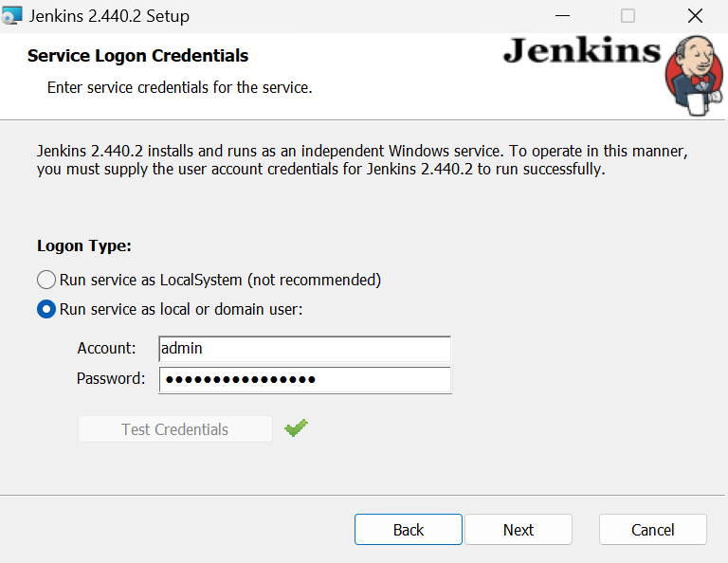Click the 'Jenkins 2.440.2 Setup' window title

point(109,16)
